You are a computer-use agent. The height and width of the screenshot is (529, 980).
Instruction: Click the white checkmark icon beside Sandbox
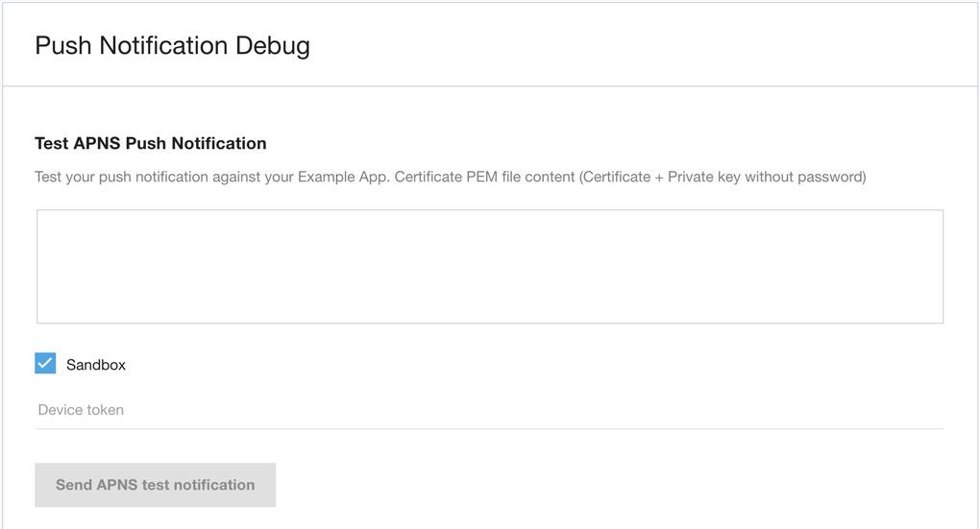(x=45, y=364)
